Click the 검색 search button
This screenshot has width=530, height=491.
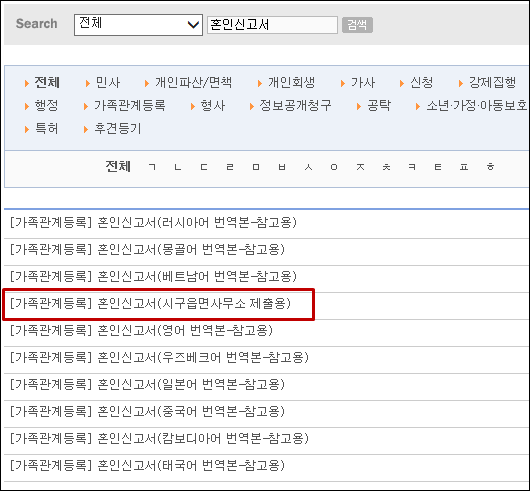[x=357, y=25]
